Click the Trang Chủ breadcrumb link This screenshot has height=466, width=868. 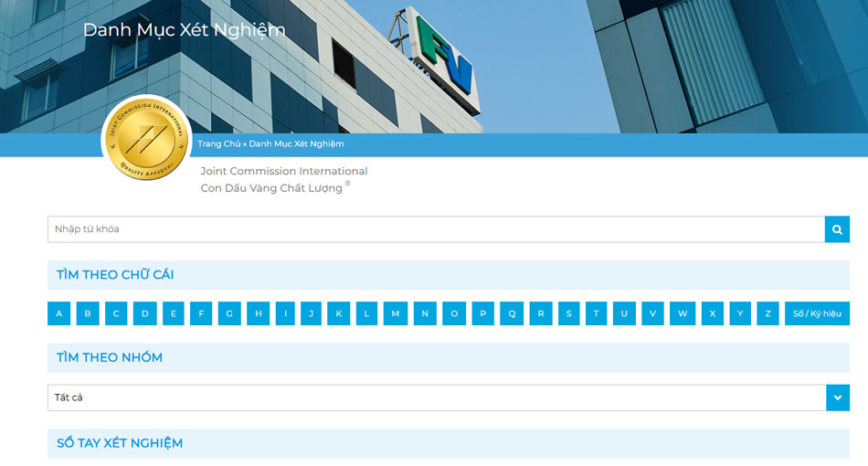(218, 143)
